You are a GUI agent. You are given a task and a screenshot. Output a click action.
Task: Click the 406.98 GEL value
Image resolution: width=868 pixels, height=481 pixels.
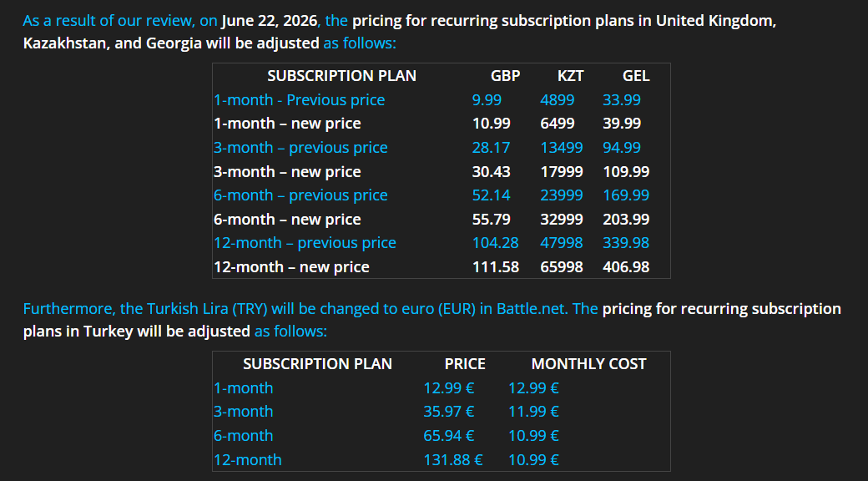tap(626, 267)
